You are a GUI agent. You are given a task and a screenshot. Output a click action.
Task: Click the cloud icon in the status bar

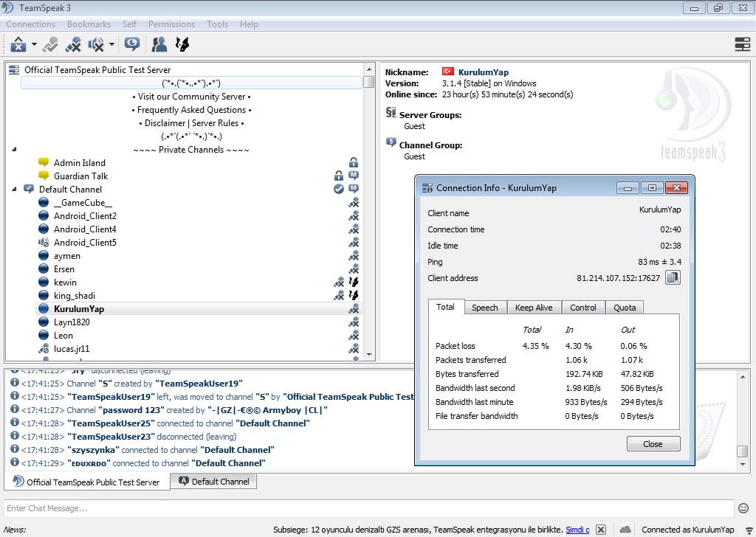[625, 530]
